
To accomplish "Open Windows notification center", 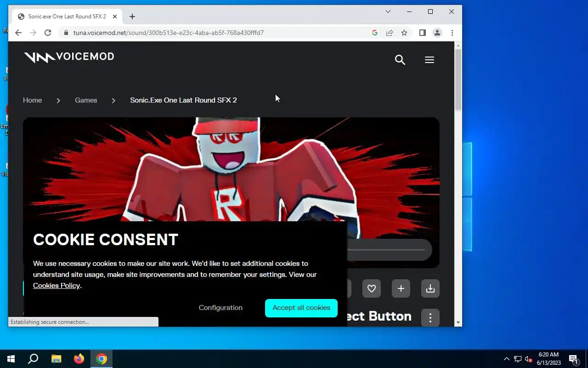I will (573, 359).
